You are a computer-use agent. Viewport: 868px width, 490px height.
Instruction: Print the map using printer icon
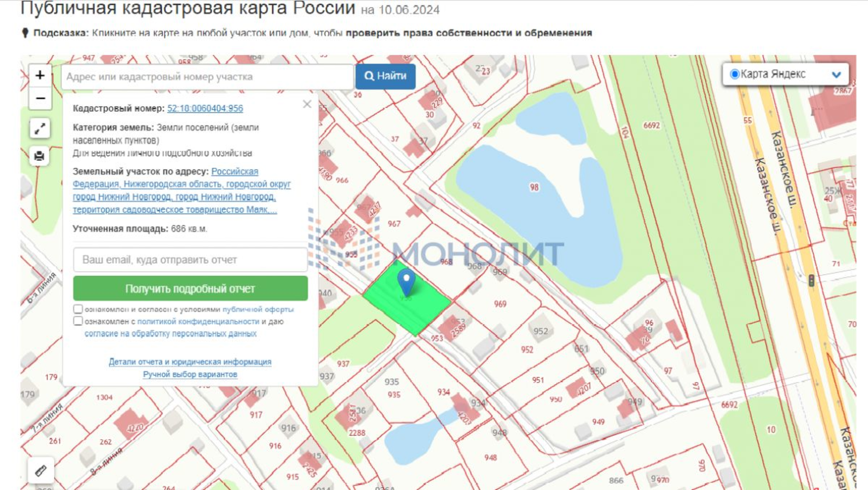(39, 156)
